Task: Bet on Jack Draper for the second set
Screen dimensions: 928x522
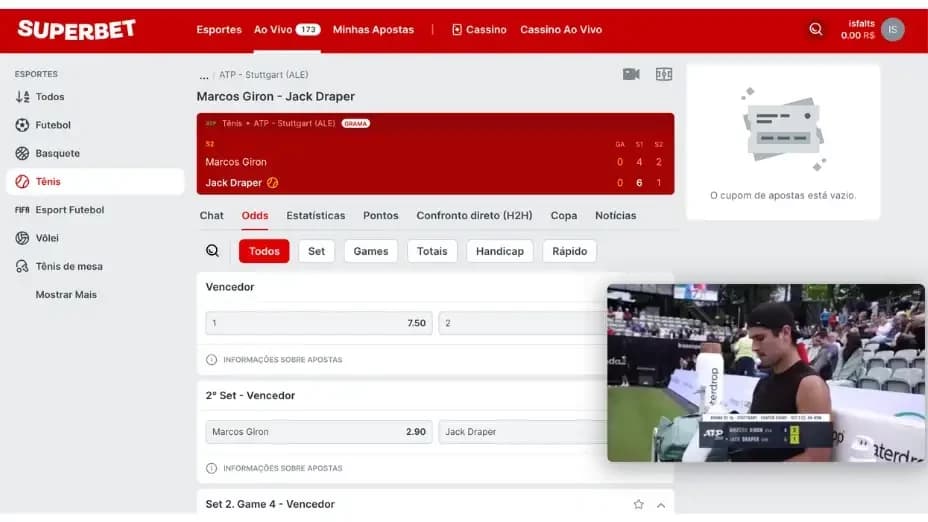Action: [523, 432]
